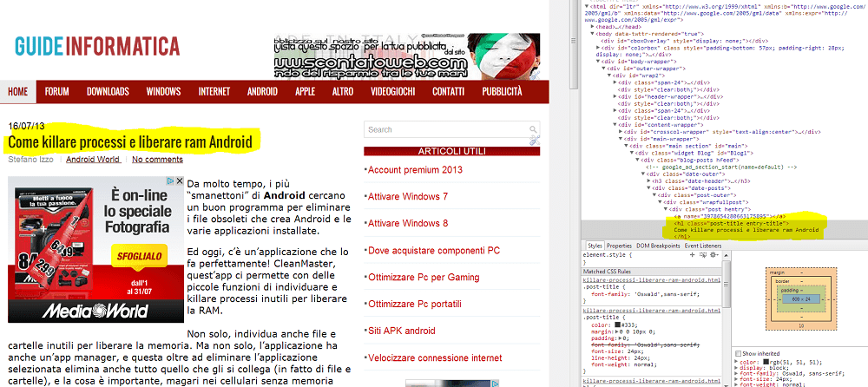Expand the crosscol-wrapper div node
The image size is (868, 387).
621,132
